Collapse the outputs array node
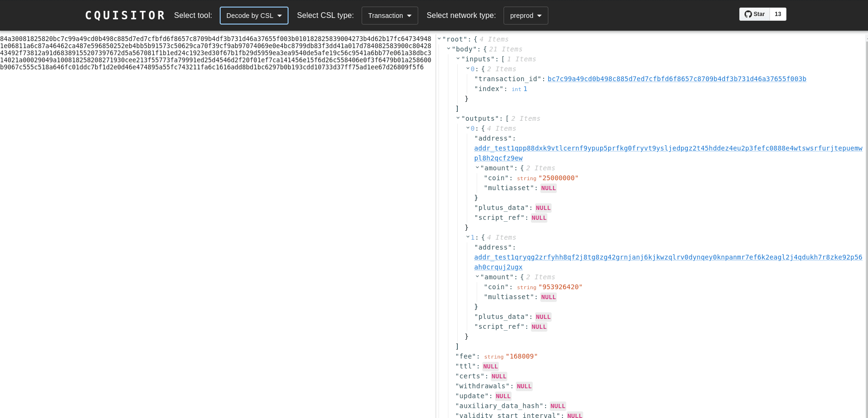Viewport: 868px width, 418px height. 458,118
